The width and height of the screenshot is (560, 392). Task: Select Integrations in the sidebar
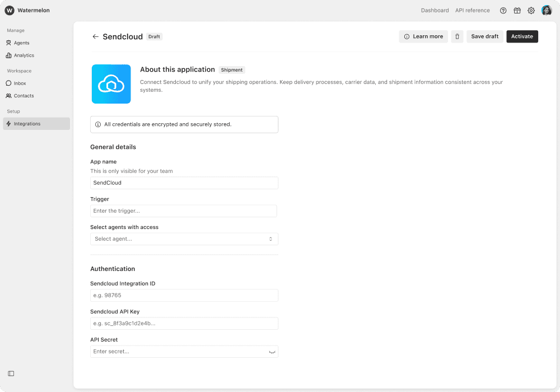[36, 124]
